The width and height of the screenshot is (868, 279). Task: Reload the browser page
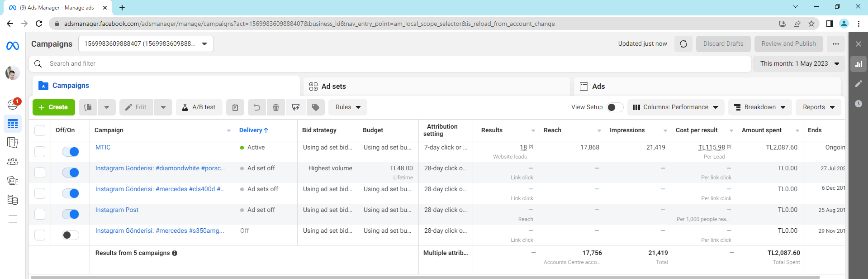(39, 24)
